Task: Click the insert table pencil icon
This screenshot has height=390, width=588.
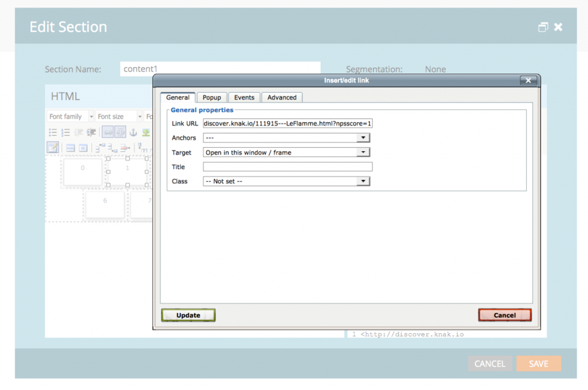Action: tap(53, 148)
